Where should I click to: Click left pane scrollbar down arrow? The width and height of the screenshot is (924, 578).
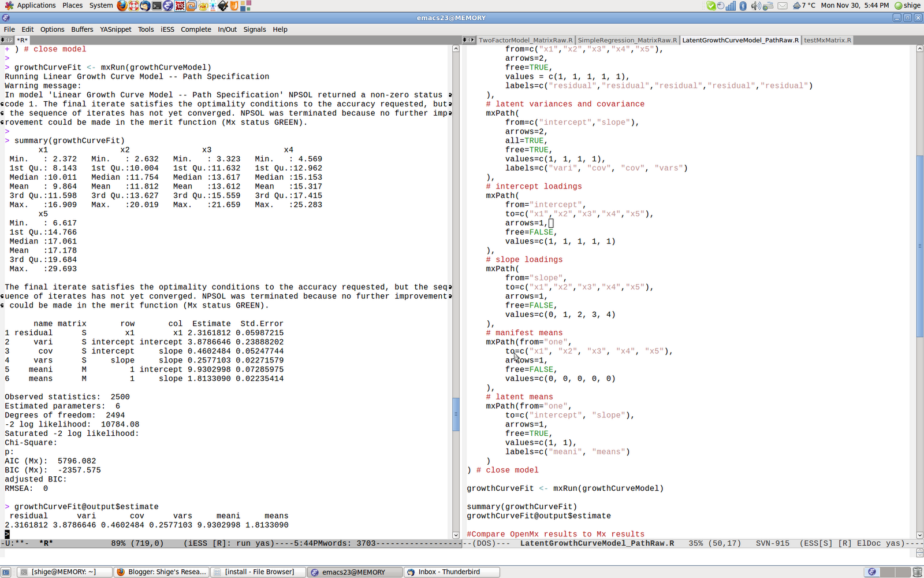[x=456, y=535]
